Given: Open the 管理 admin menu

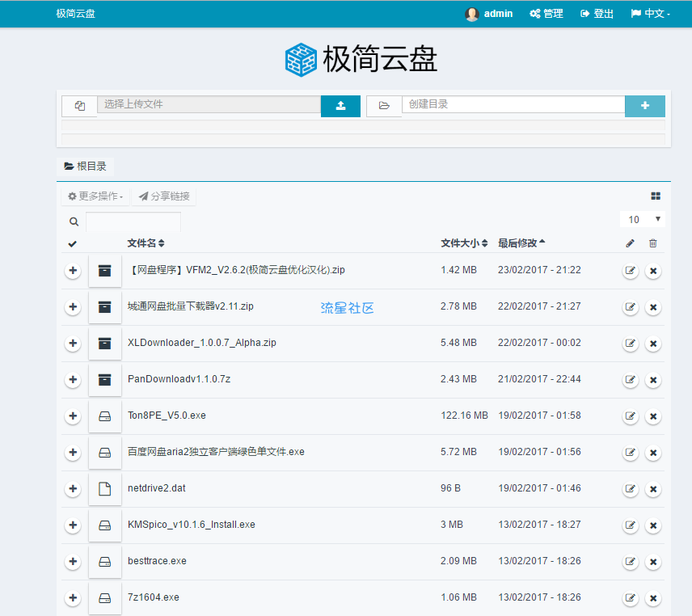Looking at the screenshot, I should [546, 14].
